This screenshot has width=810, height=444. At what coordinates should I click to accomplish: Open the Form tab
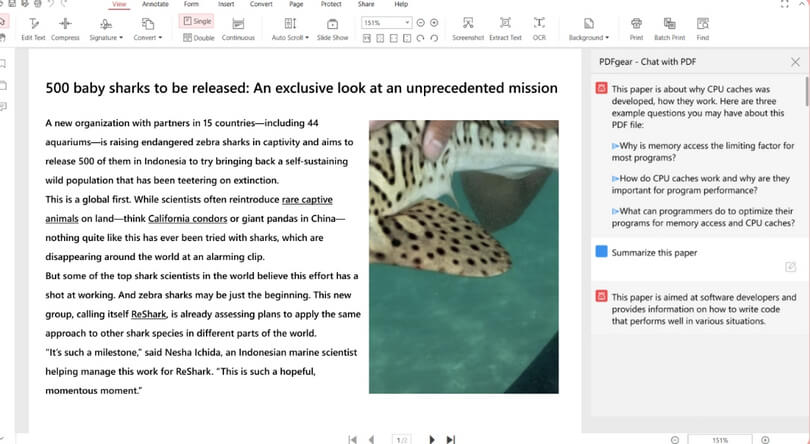[191, 4]
